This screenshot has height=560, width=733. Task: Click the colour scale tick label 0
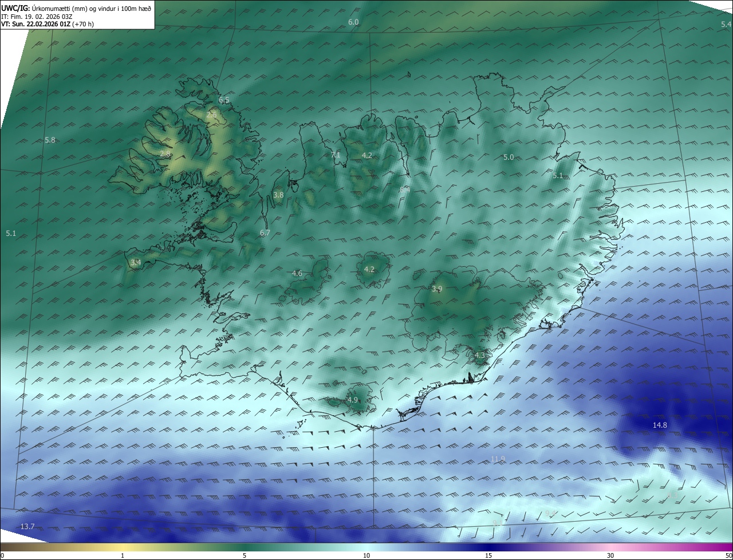[x=2, y=555]
